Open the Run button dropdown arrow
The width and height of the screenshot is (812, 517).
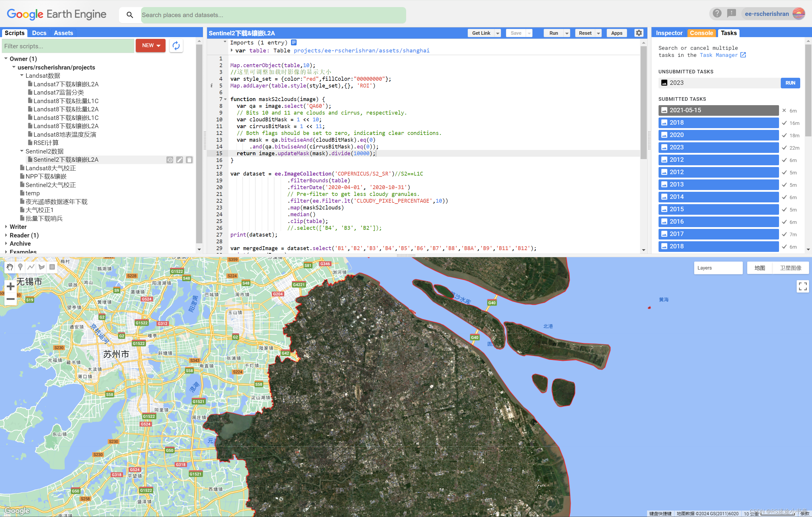pos(567,33)
